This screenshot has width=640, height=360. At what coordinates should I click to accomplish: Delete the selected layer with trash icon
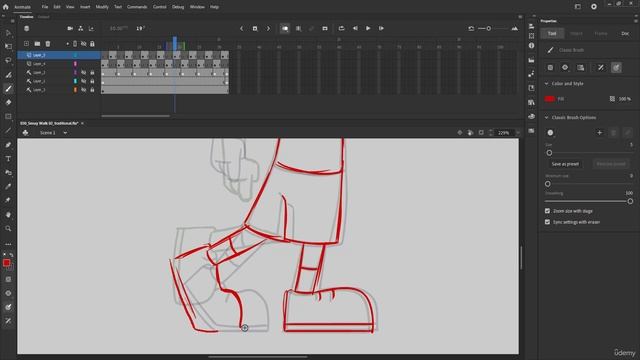click(48, 44)
